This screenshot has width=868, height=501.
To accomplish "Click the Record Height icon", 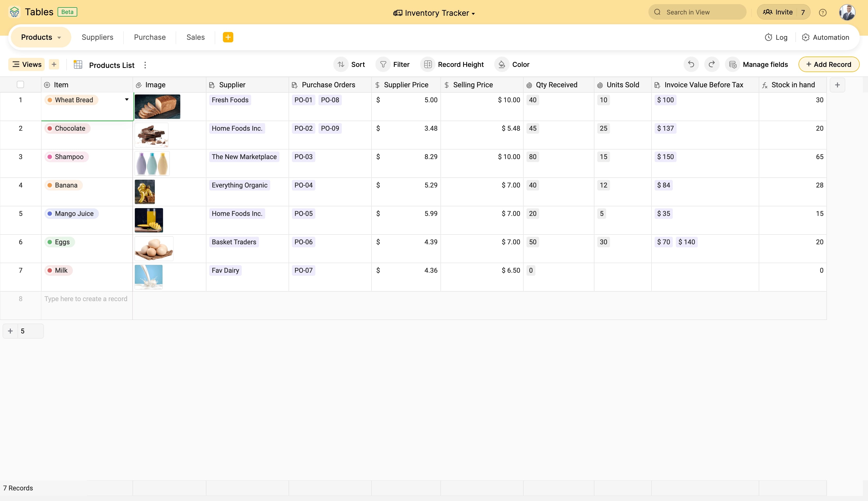I will pyautogui.click(x=428, y=64).
